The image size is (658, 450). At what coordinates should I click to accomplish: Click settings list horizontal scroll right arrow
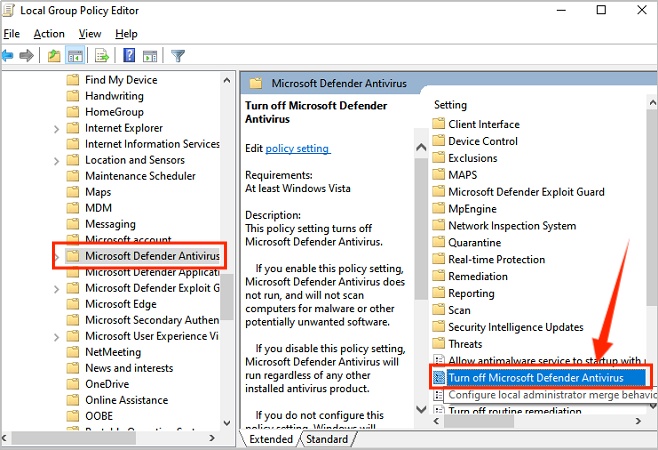tap(638, 421)
